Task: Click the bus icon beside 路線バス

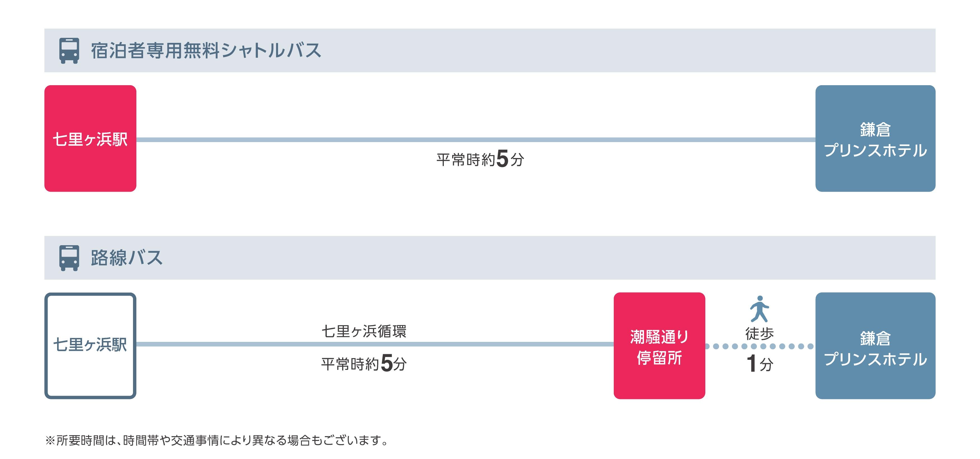Action: (69, 258)
